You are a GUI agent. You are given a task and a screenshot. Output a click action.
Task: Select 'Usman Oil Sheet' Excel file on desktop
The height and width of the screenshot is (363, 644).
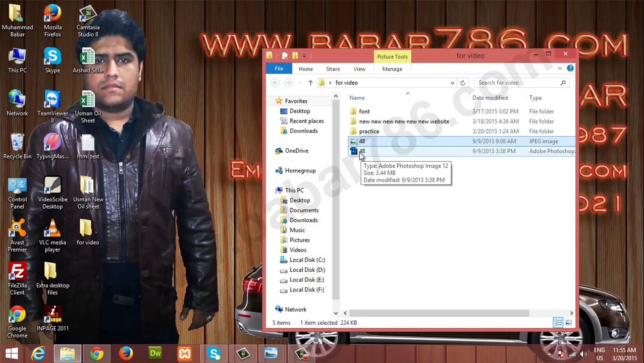[88, 107]
